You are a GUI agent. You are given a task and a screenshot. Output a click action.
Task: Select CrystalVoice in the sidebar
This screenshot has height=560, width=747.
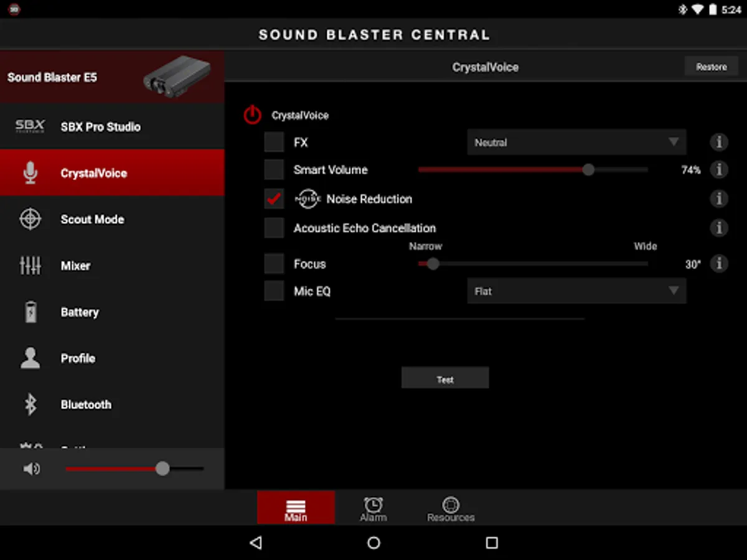(112, 172)
